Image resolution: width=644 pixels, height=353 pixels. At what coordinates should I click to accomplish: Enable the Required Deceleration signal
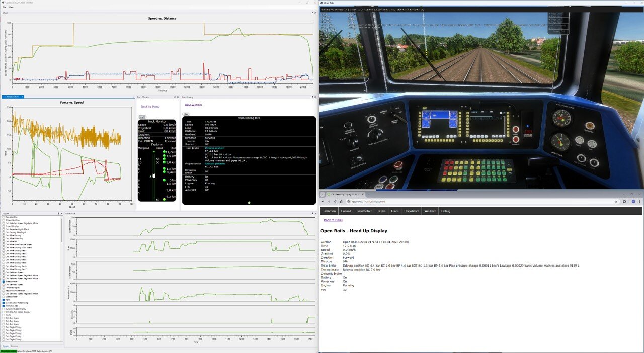click(4, 291)
